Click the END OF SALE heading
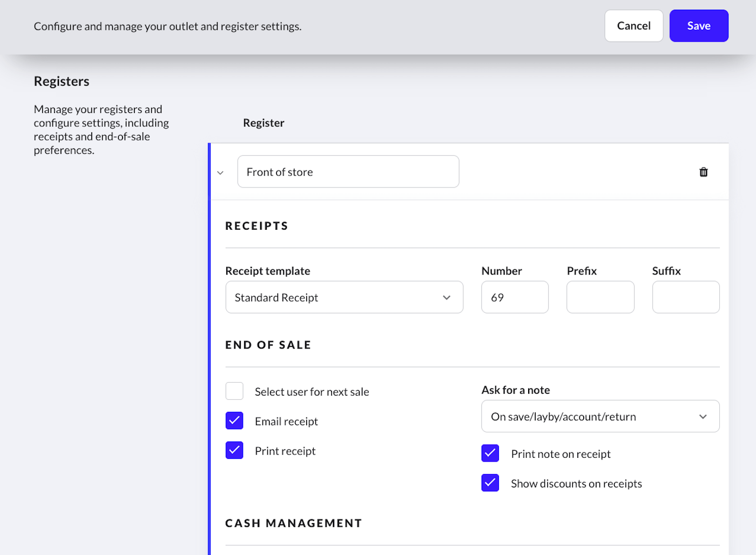Image resolution: width=756 pixels, height=555 pixels. (x=268, y=345)
